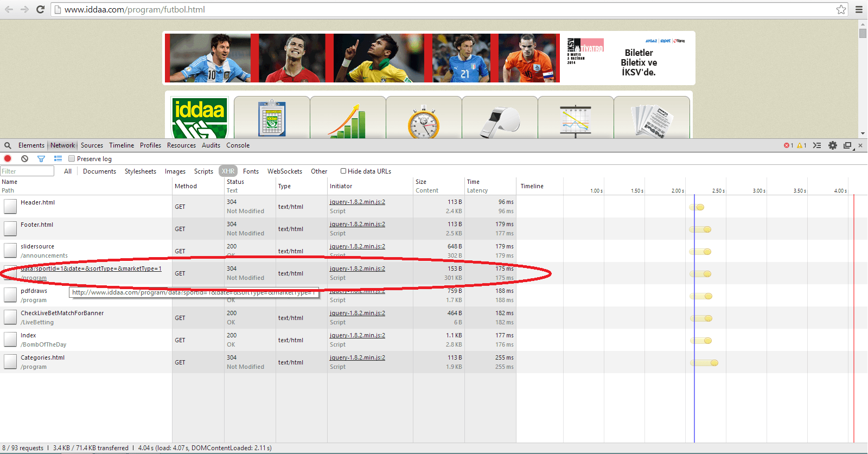Viewport: 868px width, 454px height.
Task: Open the newspaper icon tile
Action: [652, 117]
